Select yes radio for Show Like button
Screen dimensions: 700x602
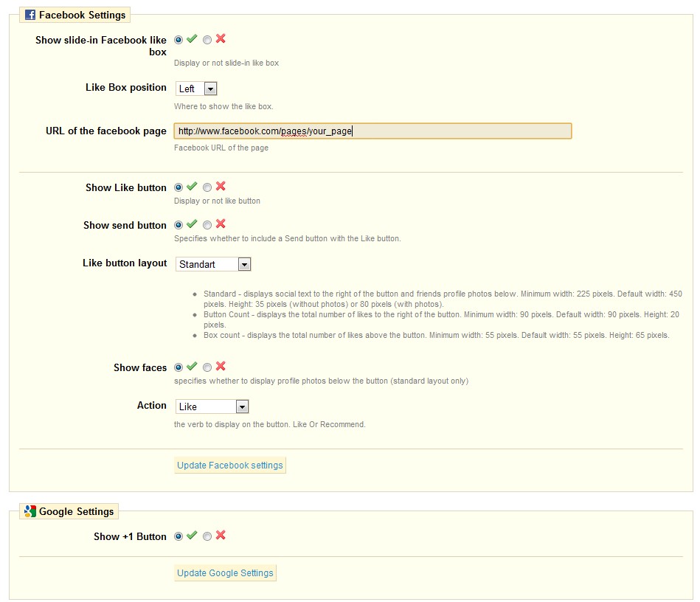[x=179, y=187]
